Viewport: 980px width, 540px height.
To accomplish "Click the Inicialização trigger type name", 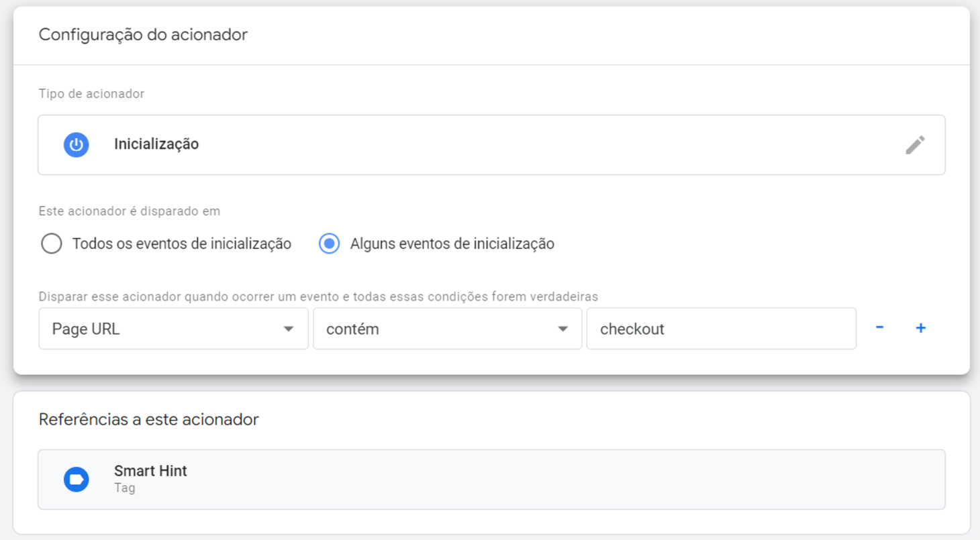I will point(156,144).
